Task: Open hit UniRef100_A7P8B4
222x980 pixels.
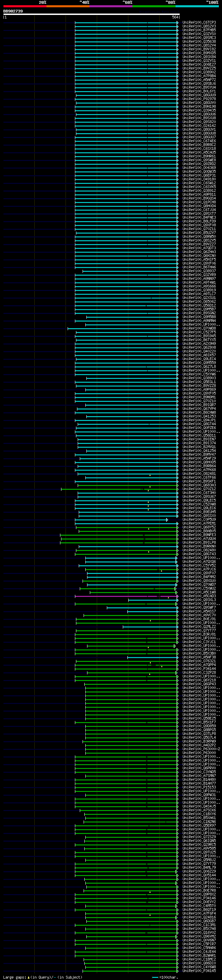Action: click(199, 76)
